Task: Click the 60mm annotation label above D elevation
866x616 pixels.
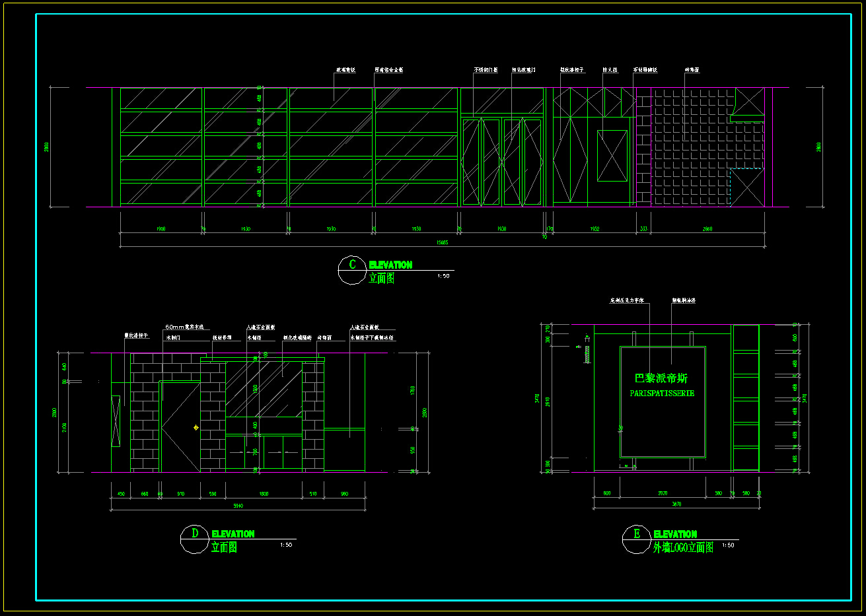Action: (x=185, y=327)
